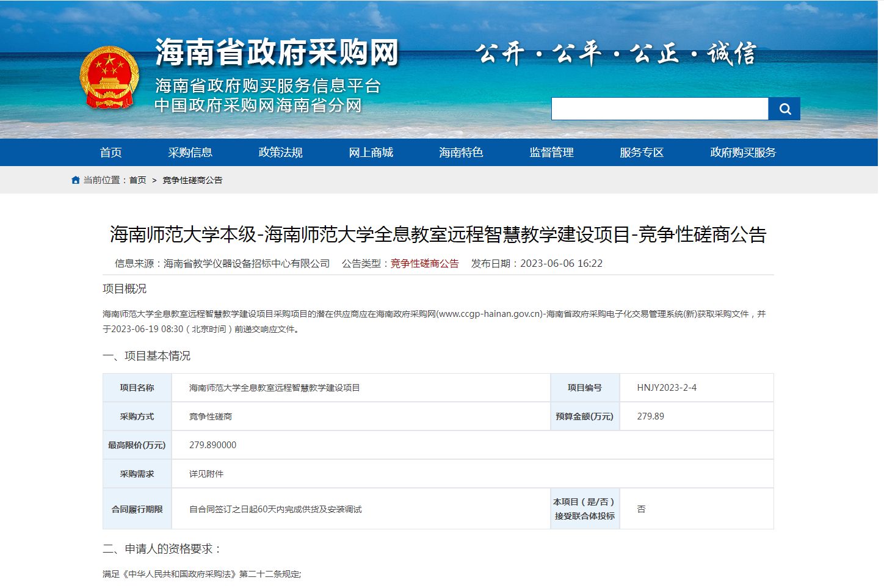884x588 pixels.
Task: Go to 首页 via breadcrumb link
Action: 138,180
